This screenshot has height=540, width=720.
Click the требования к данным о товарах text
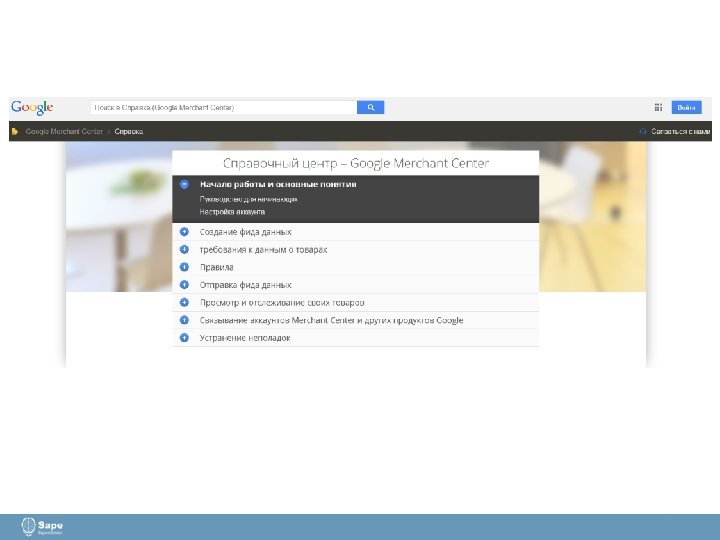[263, 249]
